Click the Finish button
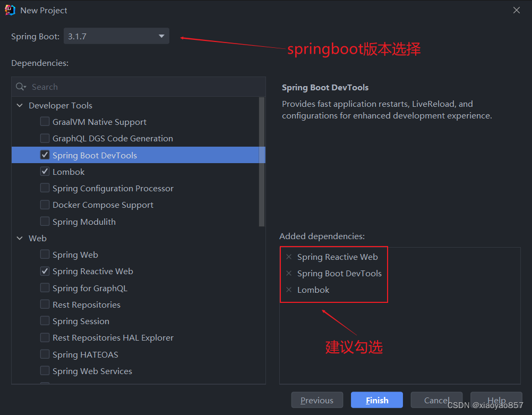 coord(376,400)
